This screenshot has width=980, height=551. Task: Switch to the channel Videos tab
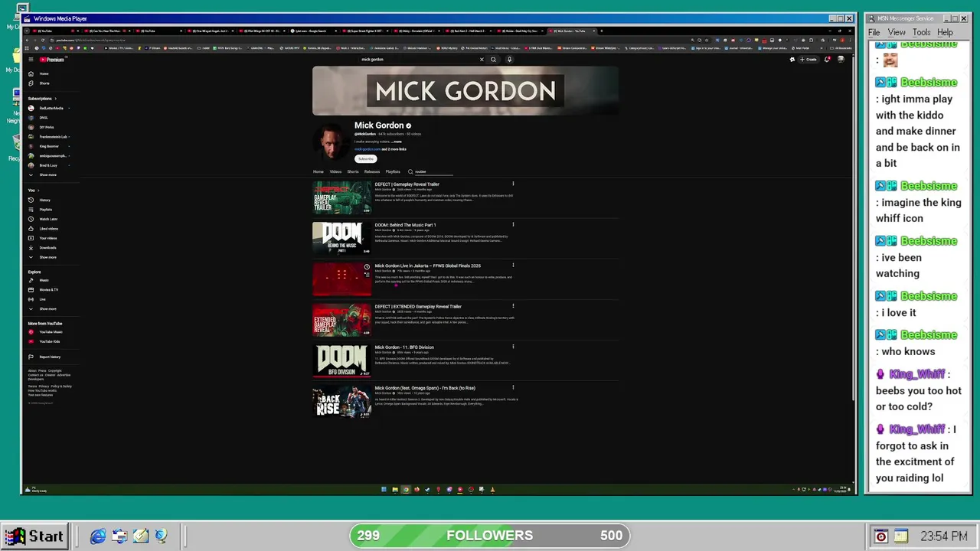(x=335, y=171)
